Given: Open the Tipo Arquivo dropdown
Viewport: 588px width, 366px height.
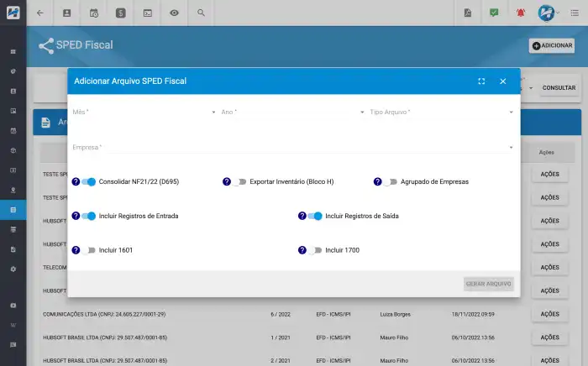Looking at the screenshot, I should click(x=441, y=112).
